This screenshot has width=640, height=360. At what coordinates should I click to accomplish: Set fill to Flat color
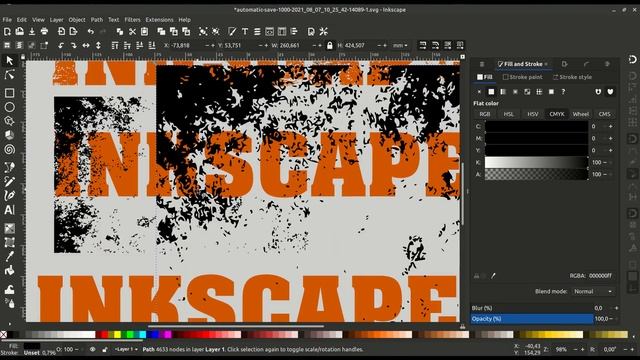491,92
